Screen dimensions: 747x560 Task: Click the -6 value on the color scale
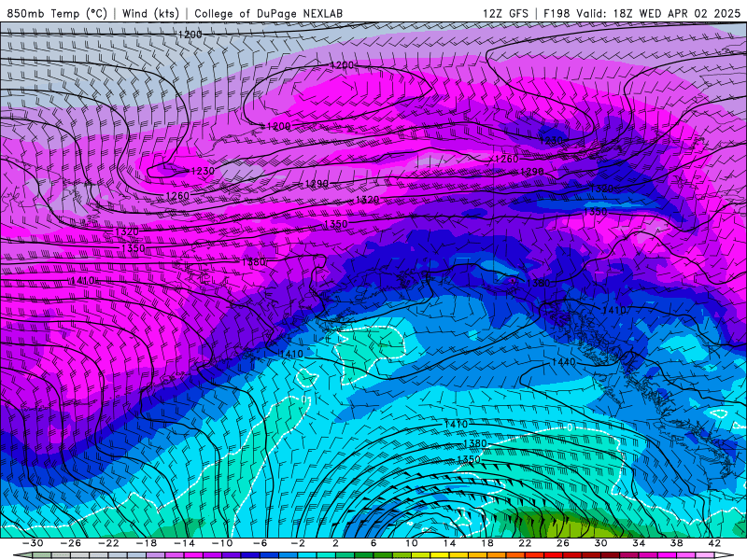[x=260, y=543]
